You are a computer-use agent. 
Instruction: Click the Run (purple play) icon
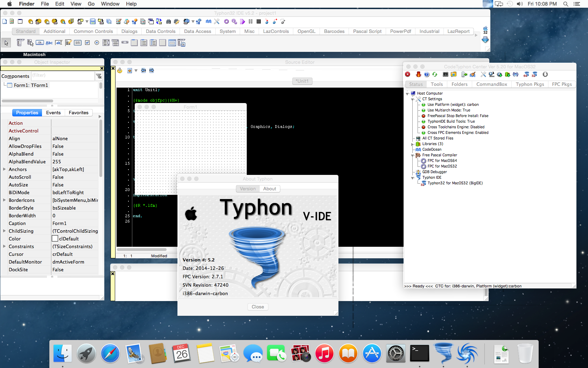(243, 21)
